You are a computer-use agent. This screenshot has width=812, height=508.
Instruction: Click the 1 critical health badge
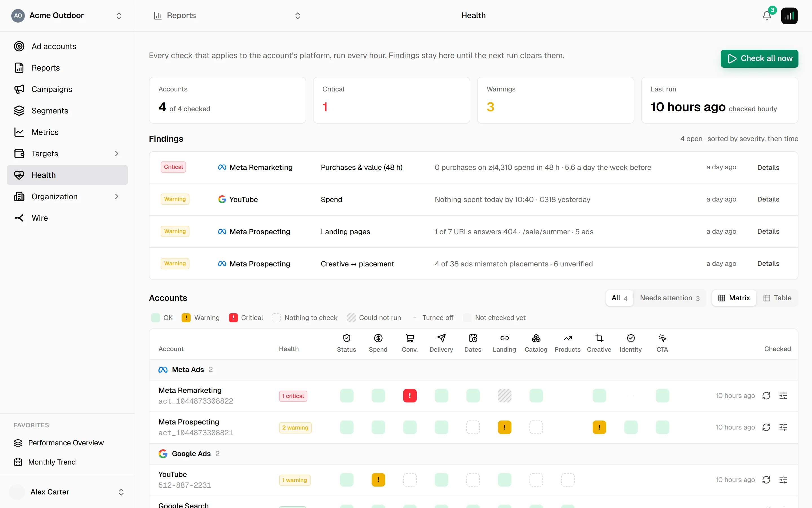(293, 396)
